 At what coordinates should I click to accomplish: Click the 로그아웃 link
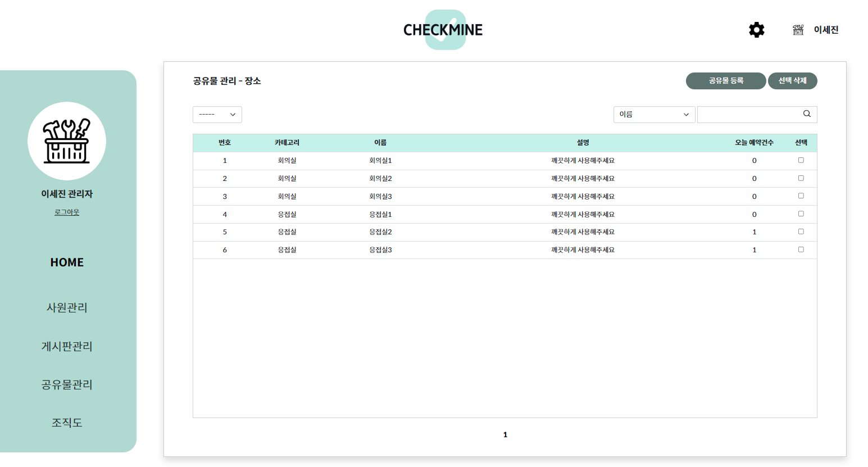67,212
